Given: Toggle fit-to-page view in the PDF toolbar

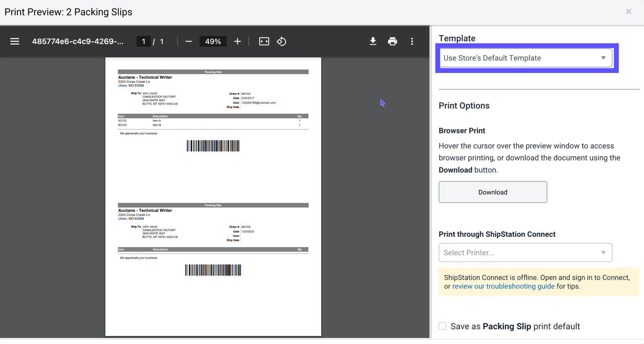Looking at the screenshot, I should [264, 41].
